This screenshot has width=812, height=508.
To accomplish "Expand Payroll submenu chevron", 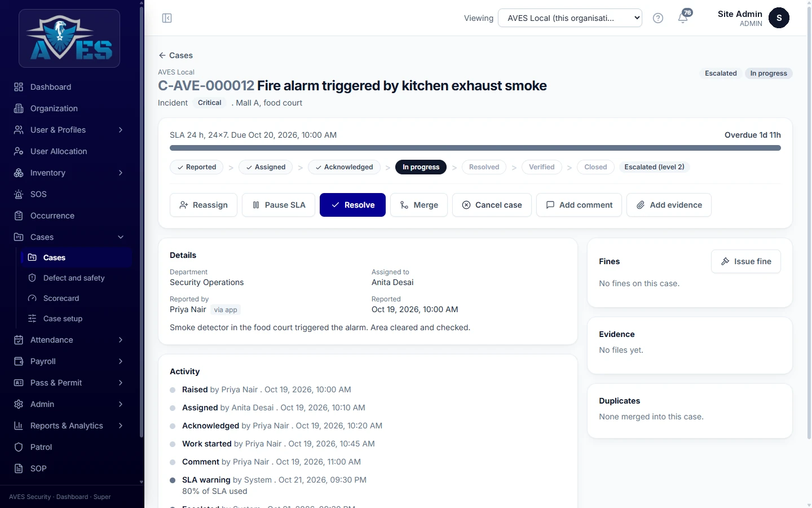I will tap(121, 361).
